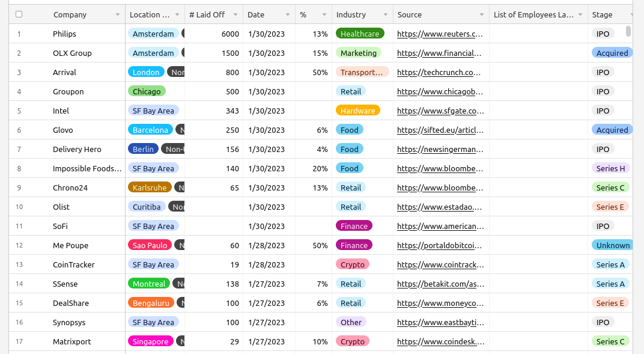This screenshot has width=644, height=354.
Task: Click the Amsterdam tag in the Philips row
Action: click(153, 34)
